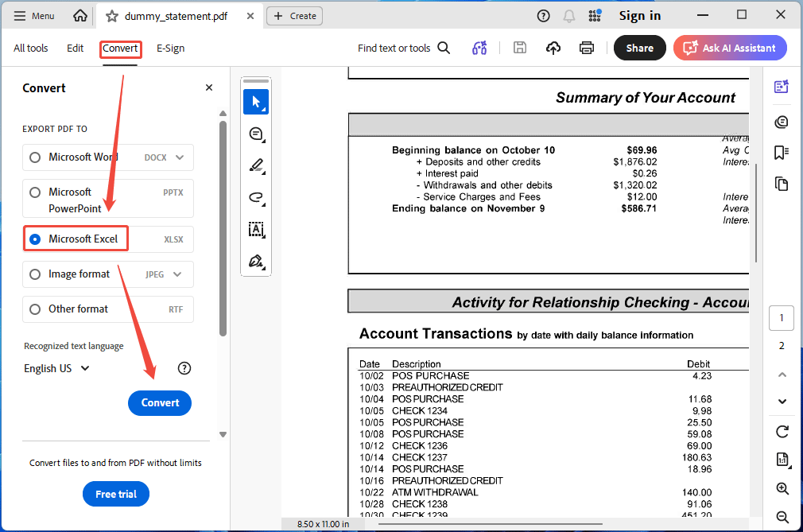This screenshot has height=532, width=803.
Task: Open the Comments panel on the right sidebar
Action: pyautogui.click(x=781, y=122)
